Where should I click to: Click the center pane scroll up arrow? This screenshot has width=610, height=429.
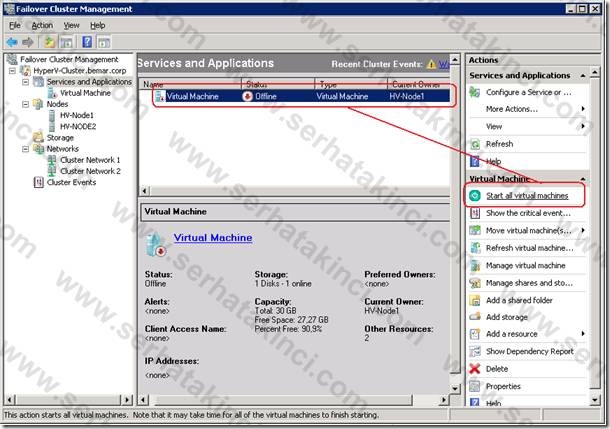tap(455, 60)
